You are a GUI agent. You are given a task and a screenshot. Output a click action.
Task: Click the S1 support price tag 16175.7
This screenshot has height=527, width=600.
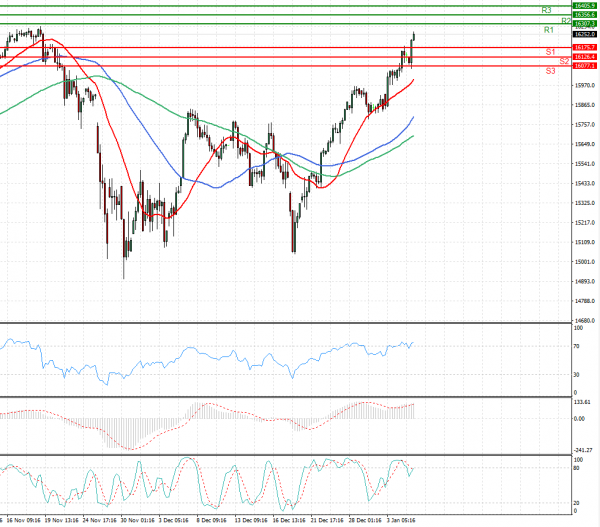[584, 47]
